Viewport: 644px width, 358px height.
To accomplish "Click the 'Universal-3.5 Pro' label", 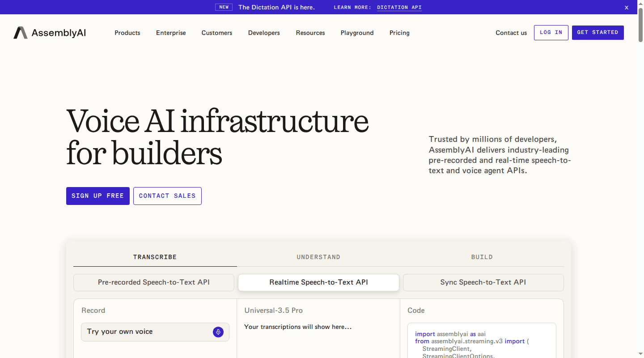I will point(274,311).
